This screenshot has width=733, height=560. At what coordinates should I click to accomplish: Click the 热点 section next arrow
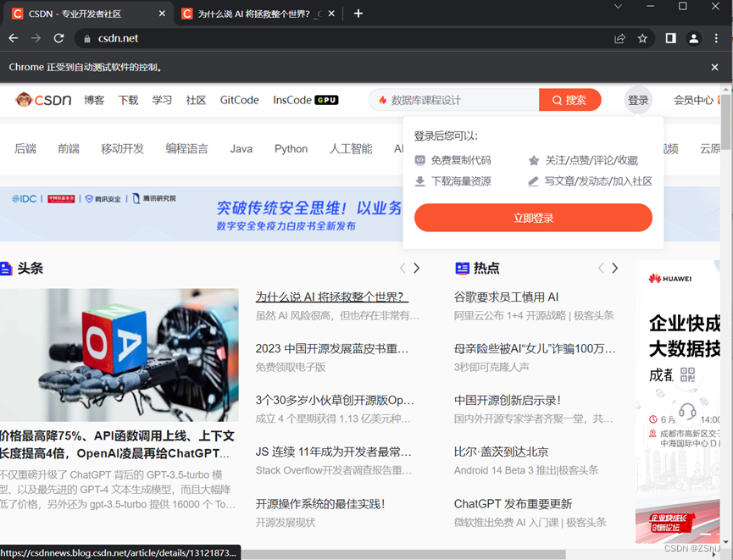pos(614,268)
